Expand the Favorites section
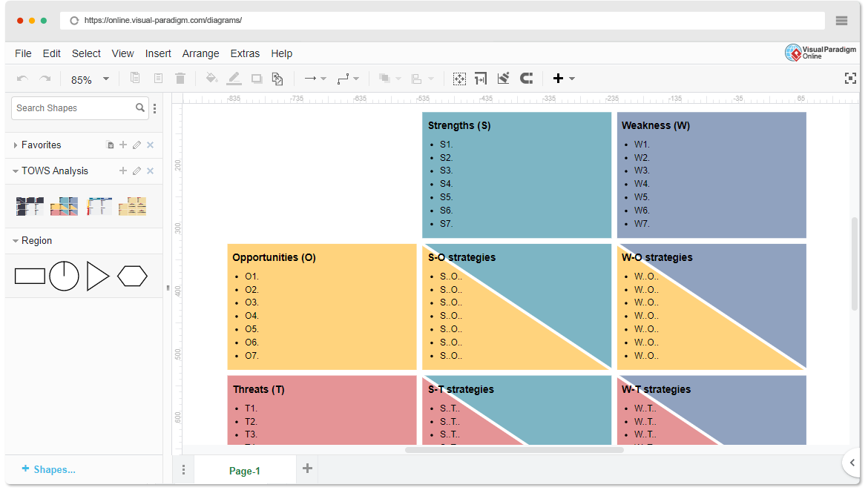The image size is (868, 493). [x=16, y=145]
